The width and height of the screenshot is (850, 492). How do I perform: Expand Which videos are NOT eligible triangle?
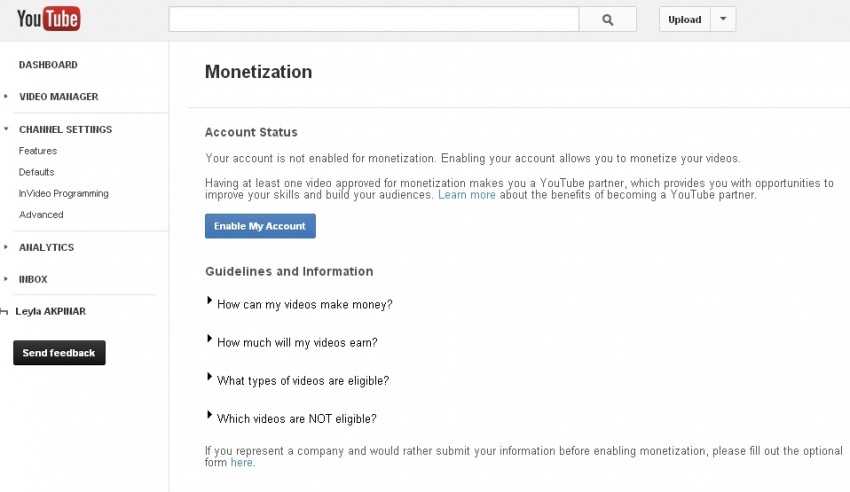[x=209, y=415]
